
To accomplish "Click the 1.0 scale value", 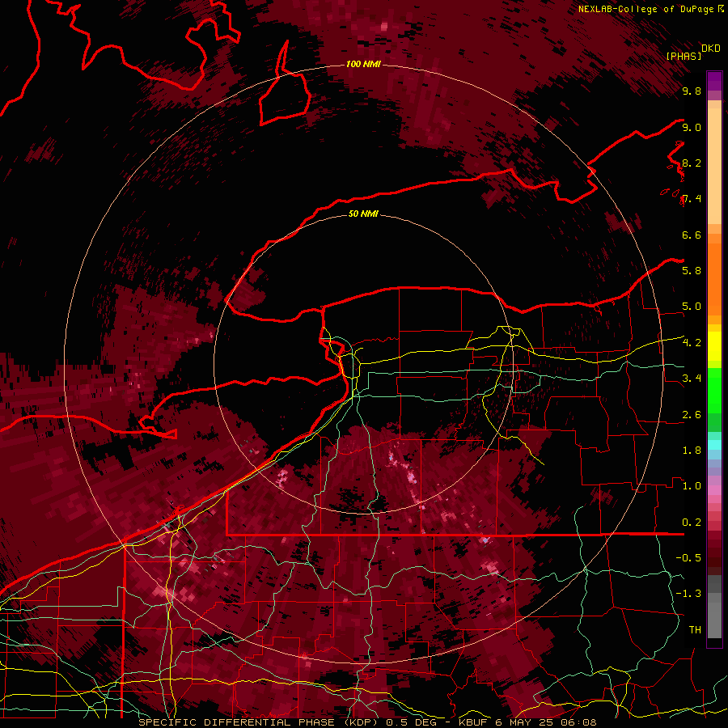I will (692, 486).
